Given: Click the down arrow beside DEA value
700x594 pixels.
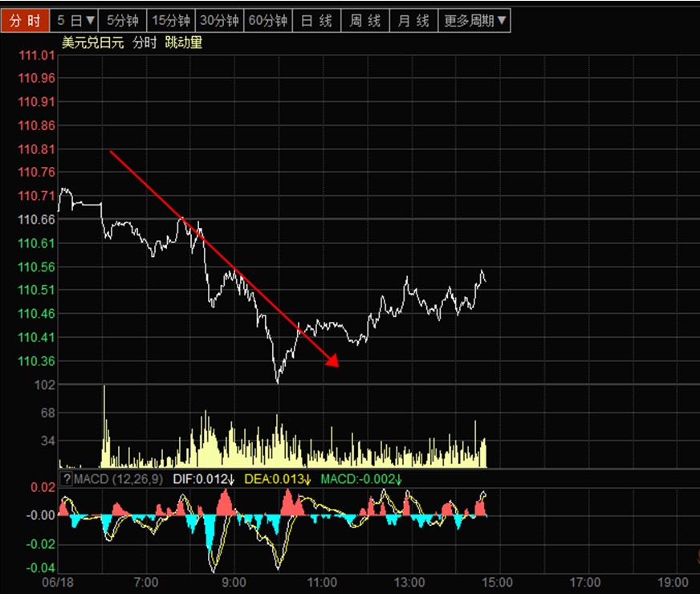Looking at the screenshot, I should coord(307,480).
